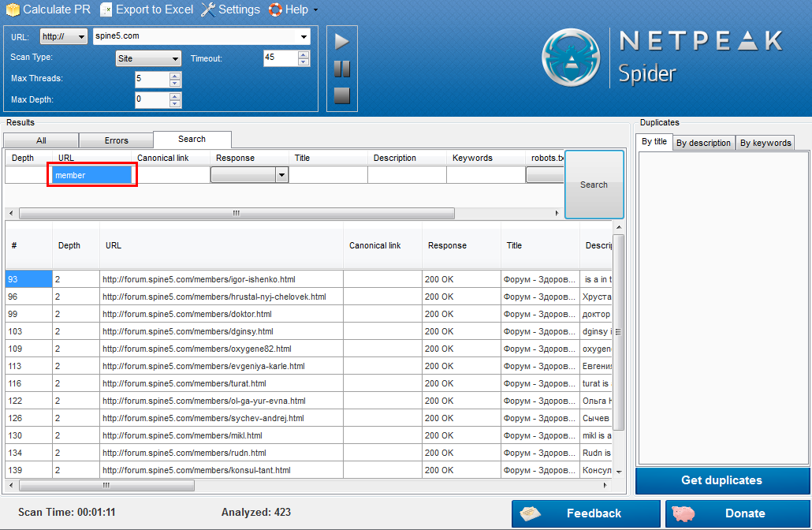Click the Canonical link search filter field
The width and height of the screenshot is (812, 530).
(171, 175)
